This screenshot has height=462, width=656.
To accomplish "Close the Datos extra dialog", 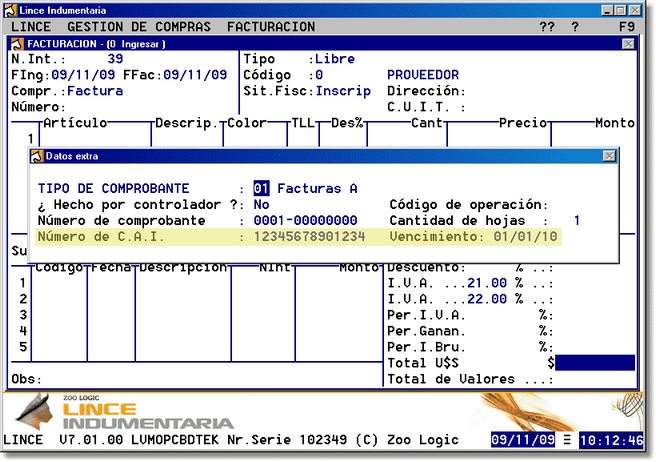I will coord(609,156).
